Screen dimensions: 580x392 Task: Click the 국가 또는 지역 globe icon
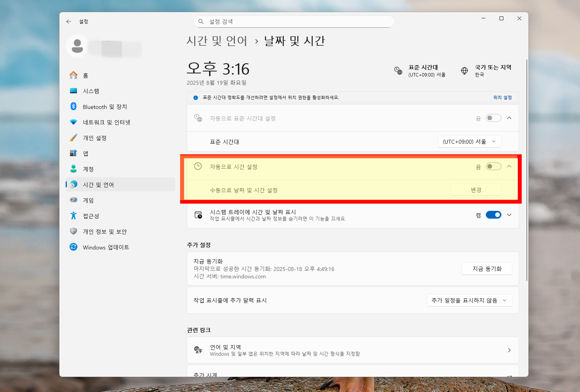(x=464, y=71)
